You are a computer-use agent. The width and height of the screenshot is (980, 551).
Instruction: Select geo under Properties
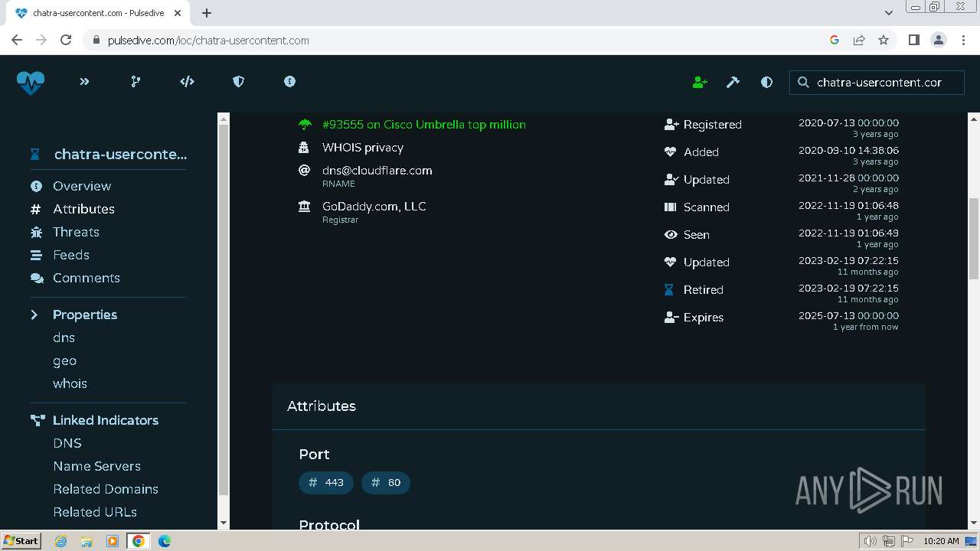click(64, 360)
